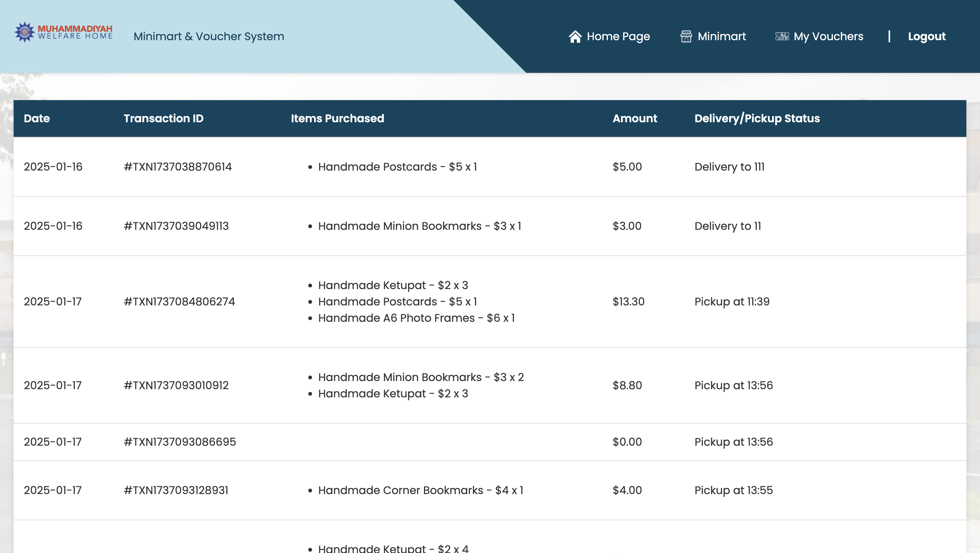980x553 pixels.
Task: Click the Minimart & Voucher System title
Action: (x=209, y=36)
